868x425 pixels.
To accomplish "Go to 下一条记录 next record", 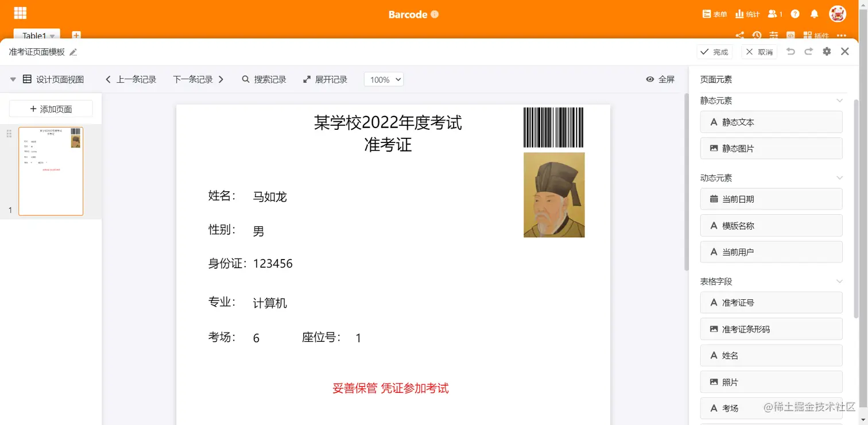I will (199, 79).
